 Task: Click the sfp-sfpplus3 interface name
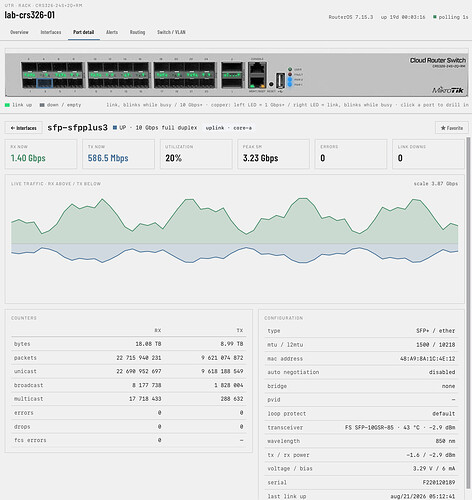click(x=77, y=128)
